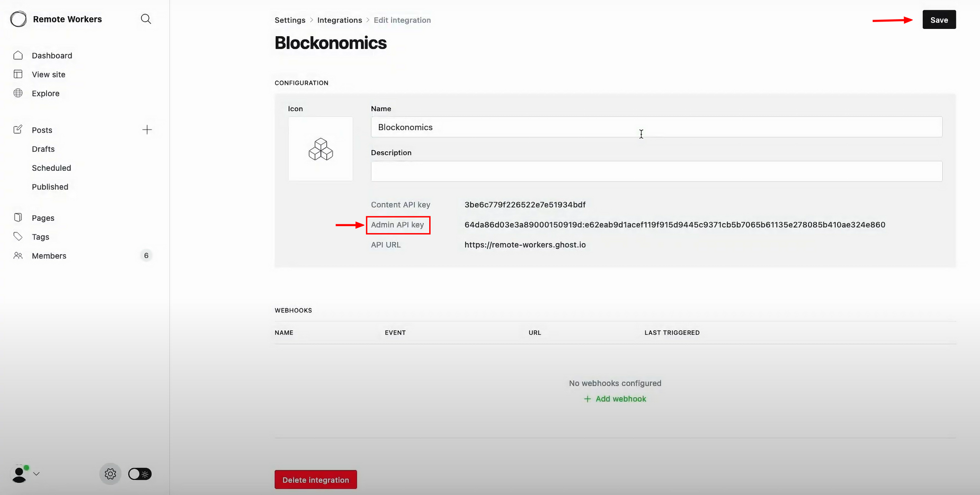The width and height of the screenshot is (980, 495).
Task: Click the Name input field
Action: pos(657,127)
